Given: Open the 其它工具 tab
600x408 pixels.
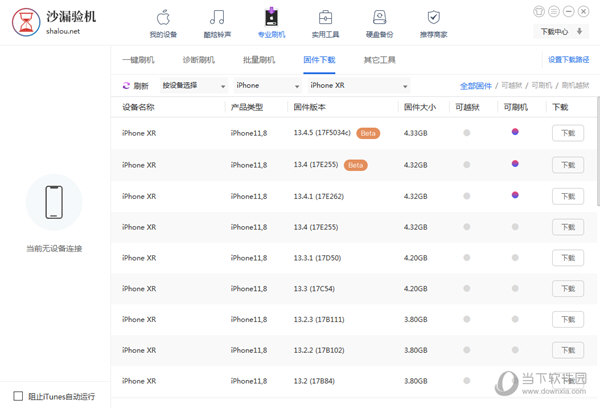Looking at the screenshot, I should coord(378,60).
